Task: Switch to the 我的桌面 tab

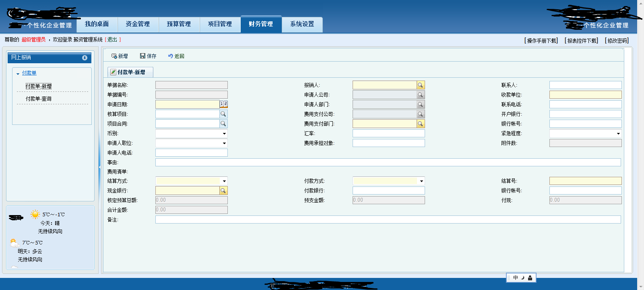Action: click(x=97, y=24)
